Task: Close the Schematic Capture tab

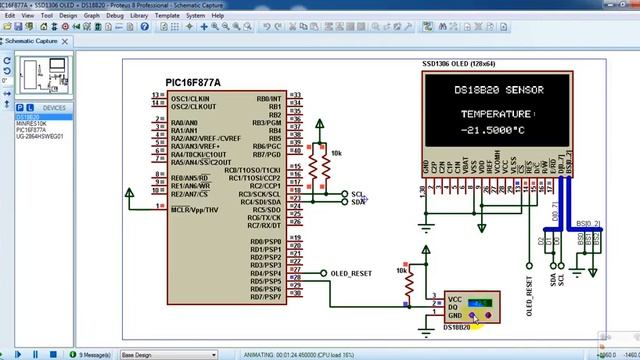Action: click(65, 41)
